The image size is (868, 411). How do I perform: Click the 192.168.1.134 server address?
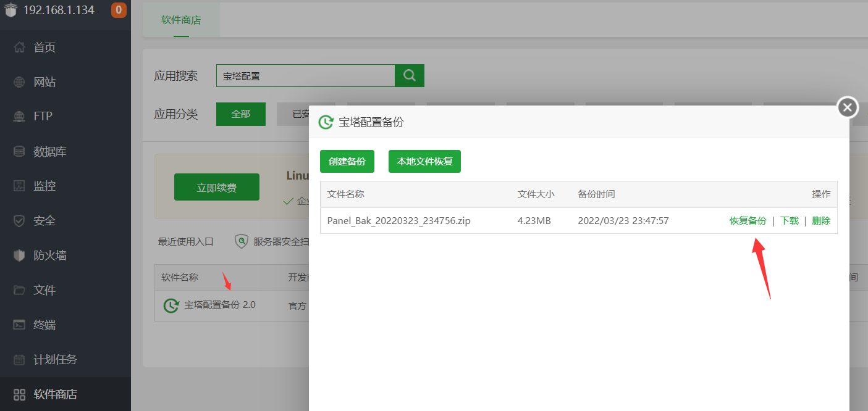[x=59, y=10]
